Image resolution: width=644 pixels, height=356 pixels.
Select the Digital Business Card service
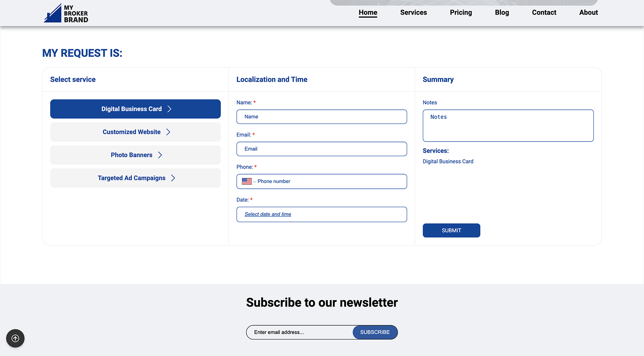pos(131,109)
